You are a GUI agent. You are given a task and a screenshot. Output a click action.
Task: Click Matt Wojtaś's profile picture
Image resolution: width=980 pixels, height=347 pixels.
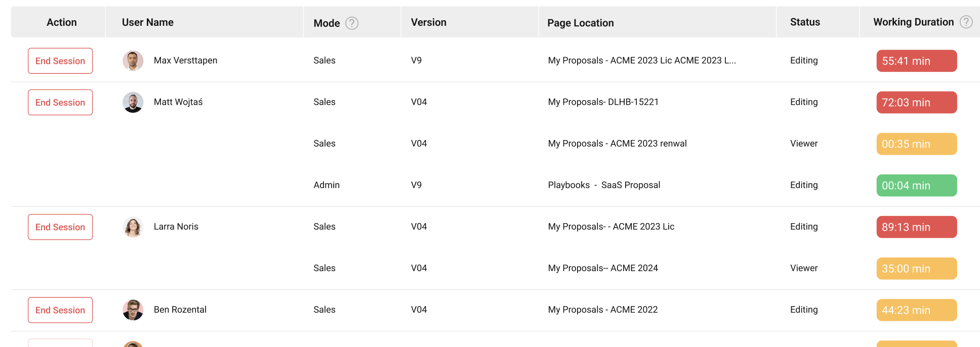(133, 102)
